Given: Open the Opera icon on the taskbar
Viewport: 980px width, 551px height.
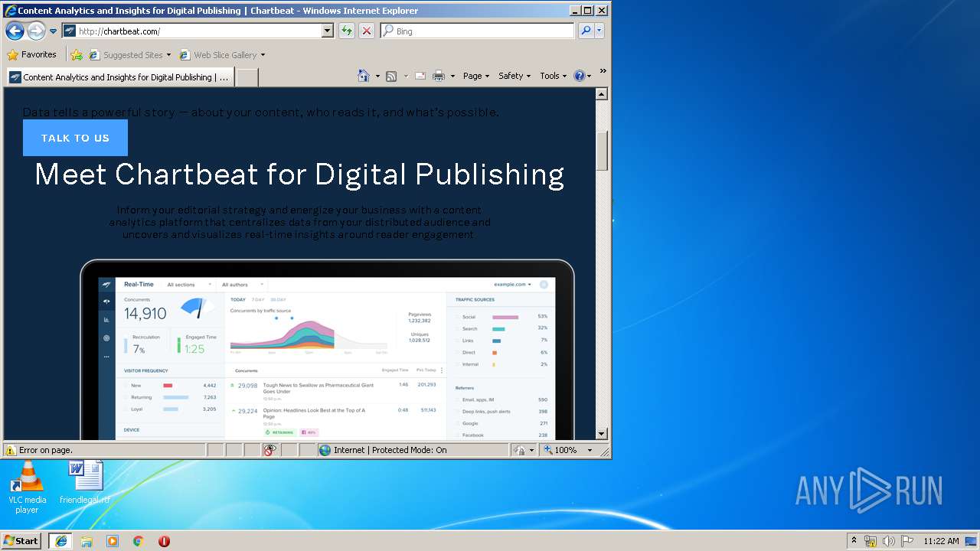Looking at the screenshot, I should 164,541.
